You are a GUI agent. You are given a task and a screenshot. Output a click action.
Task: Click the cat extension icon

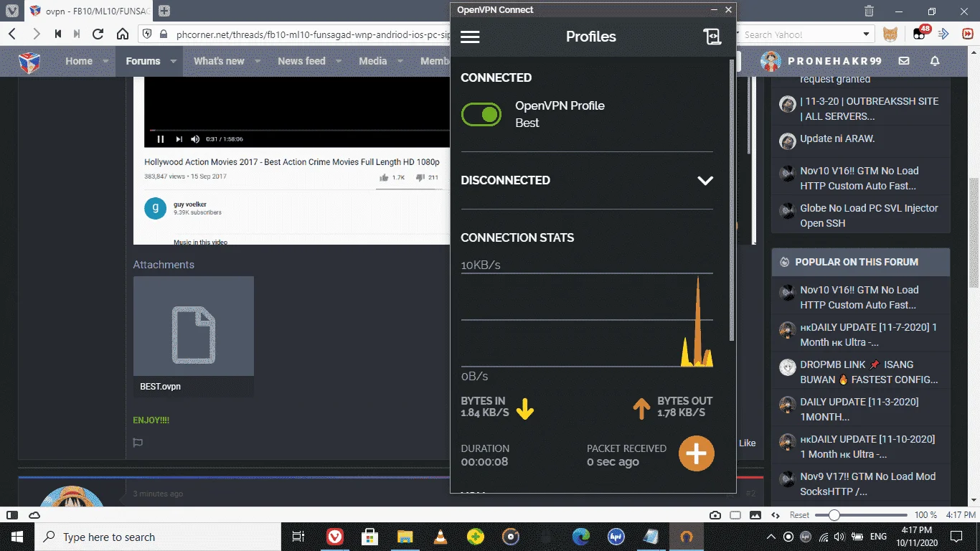point(890,34)
